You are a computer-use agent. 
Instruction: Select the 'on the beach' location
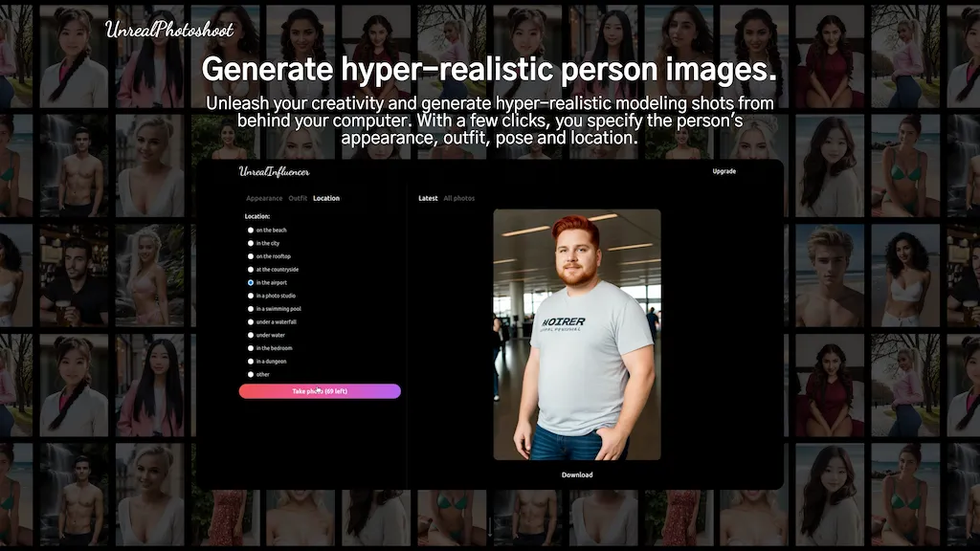251,231
